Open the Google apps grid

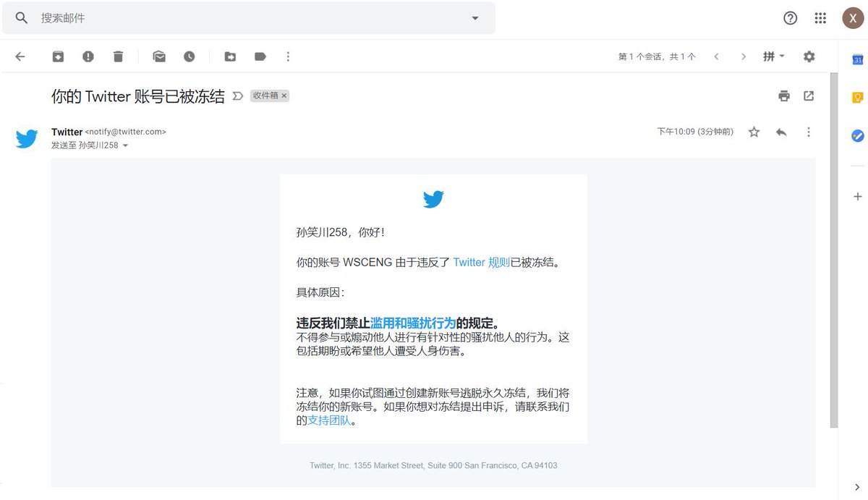(820, 18)
